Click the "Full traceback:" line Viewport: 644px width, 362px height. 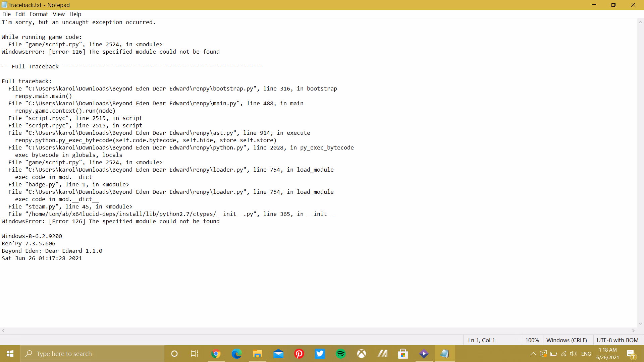26,81
